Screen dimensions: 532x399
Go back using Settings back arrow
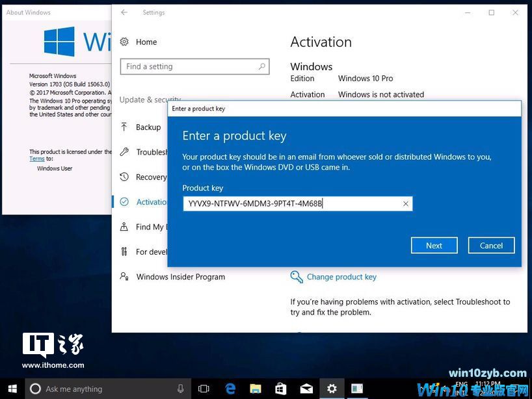[124, 12]
